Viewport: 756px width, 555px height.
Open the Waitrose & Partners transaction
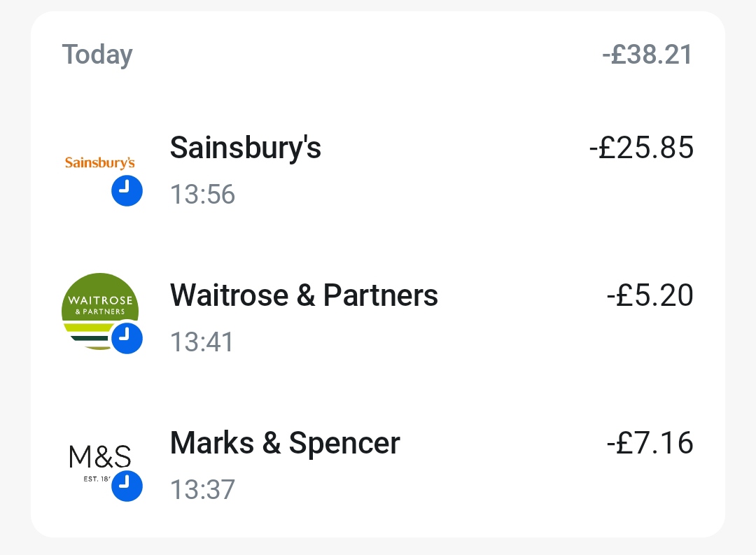[x=304, y=295]
